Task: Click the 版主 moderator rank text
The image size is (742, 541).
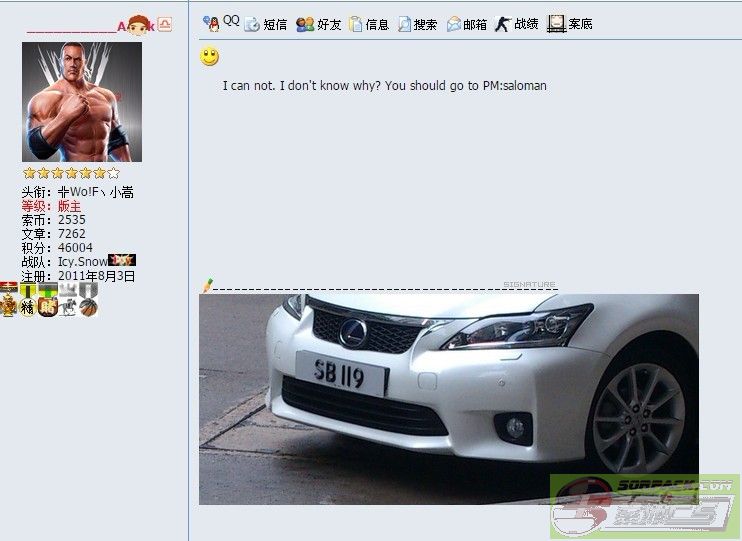Action: click(69, 205)
